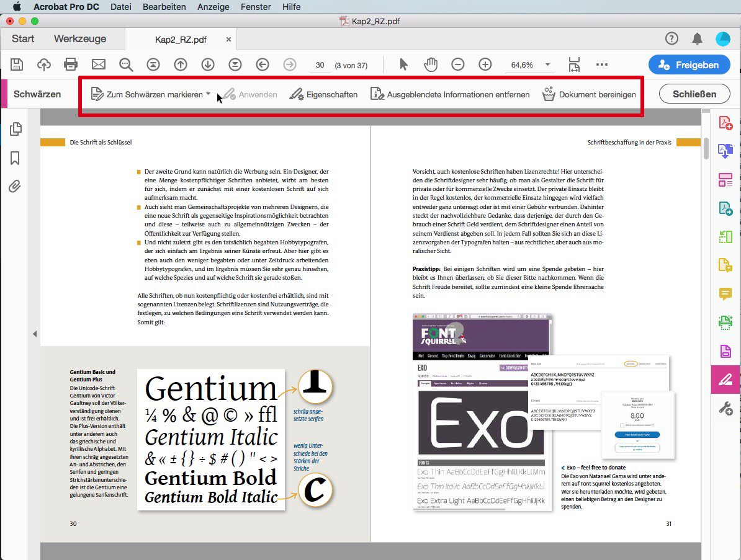Click the comment tool in right pane
The width and height of the screenshot is (741, 560).
pyautogui.click(x=725, y=294)
